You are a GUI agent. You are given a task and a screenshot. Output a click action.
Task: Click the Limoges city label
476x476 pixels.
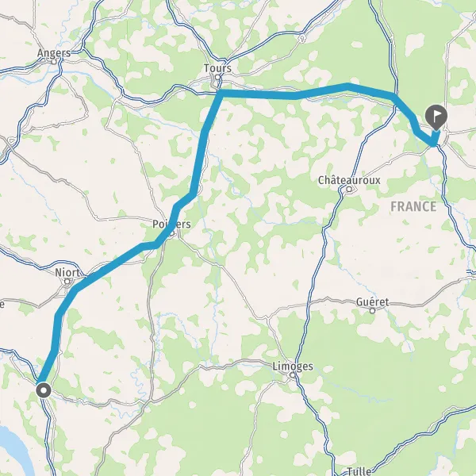(x=293, y=366)
